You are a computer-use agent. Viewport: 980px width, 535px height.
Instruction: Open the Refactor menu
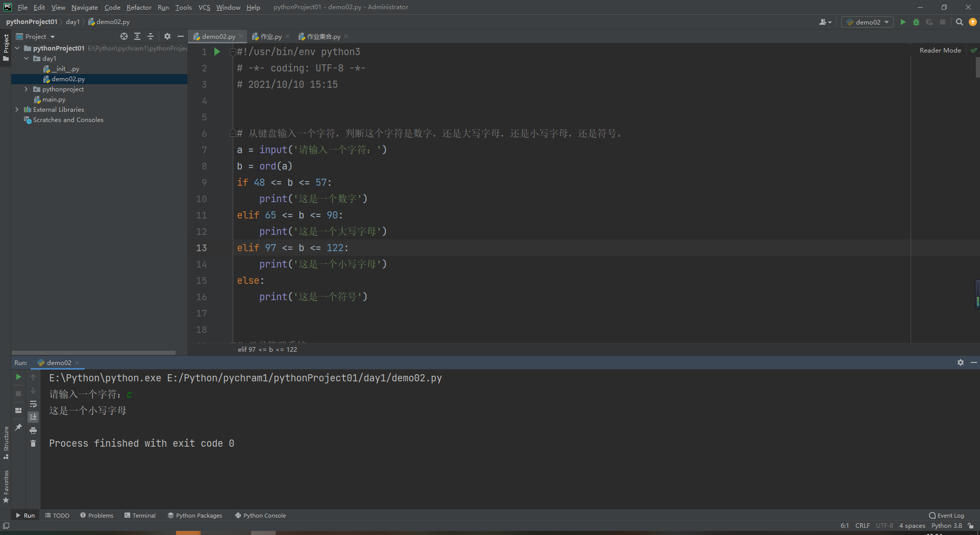(139, 7)
